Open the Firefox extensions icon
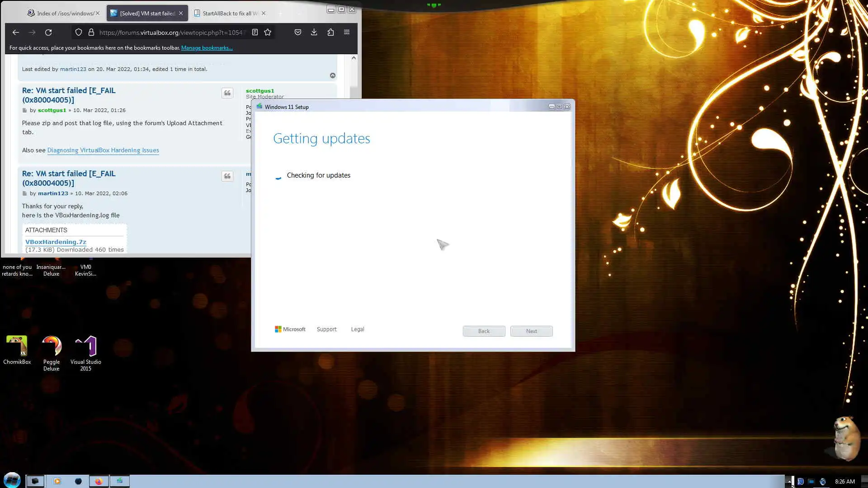Viewport: 868px width, 488px height. tap(330, 32)
